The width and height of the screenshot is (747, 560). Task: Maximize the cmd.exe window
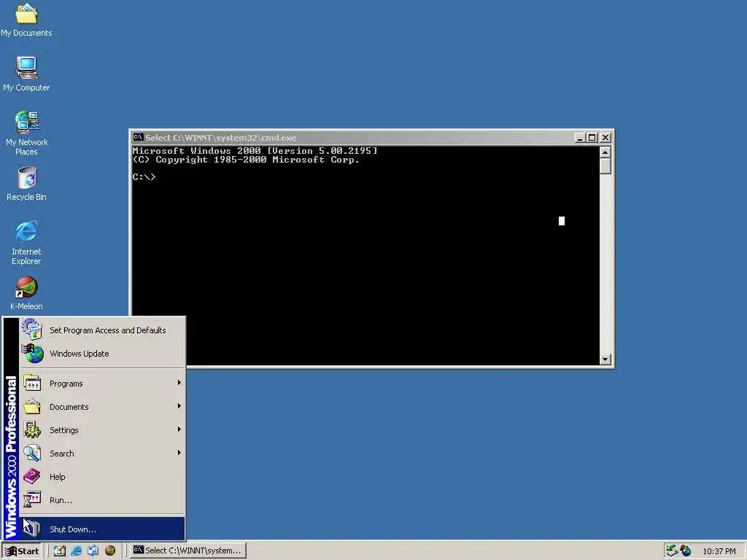tap(592, 138)
